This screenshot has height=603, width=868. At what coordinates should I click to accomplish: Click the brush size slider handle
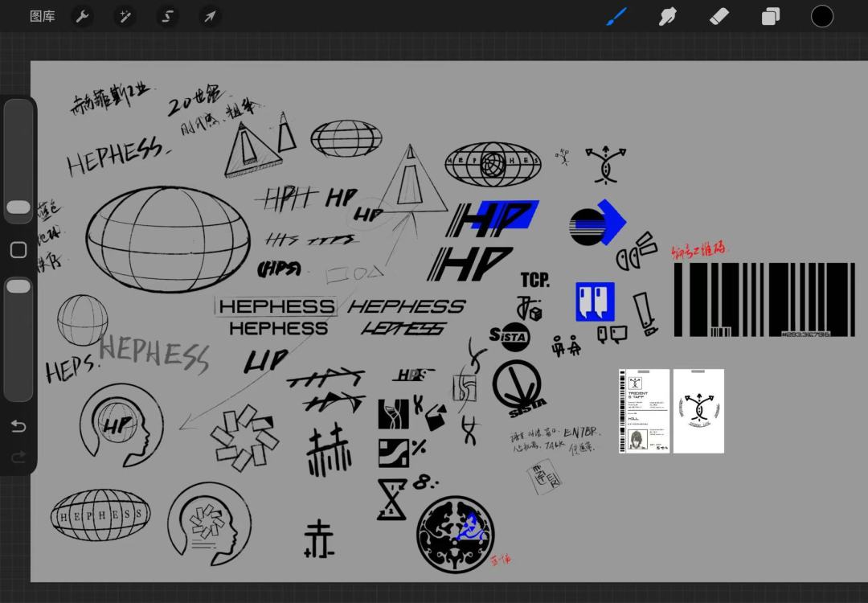pyautogui.click(x=18, y=207)
